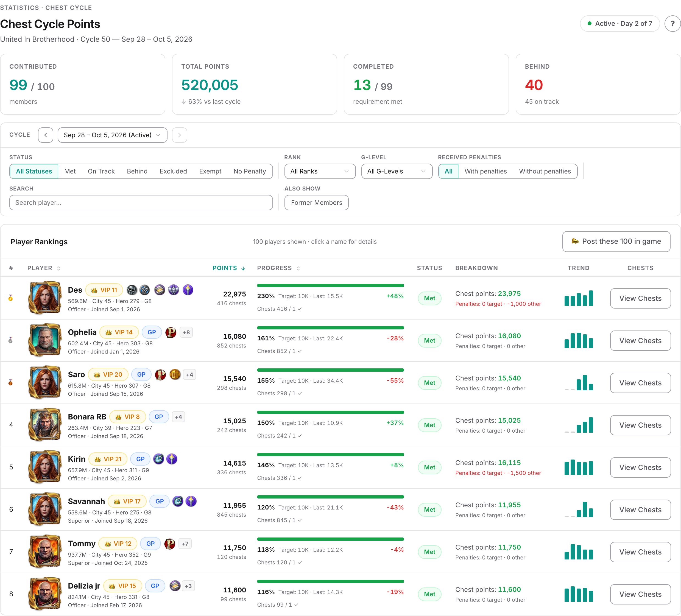Screen dimensions: 681x616
Task: Sort by the PROGRESS column header
Action: (x=278, y=268)
